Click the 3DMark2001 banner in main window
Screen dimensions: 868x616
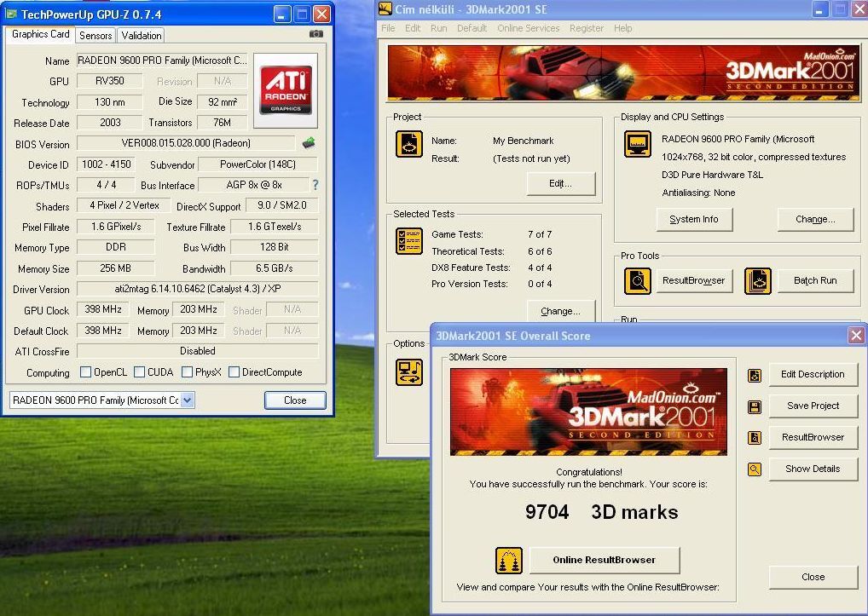[x=623, y=73]
